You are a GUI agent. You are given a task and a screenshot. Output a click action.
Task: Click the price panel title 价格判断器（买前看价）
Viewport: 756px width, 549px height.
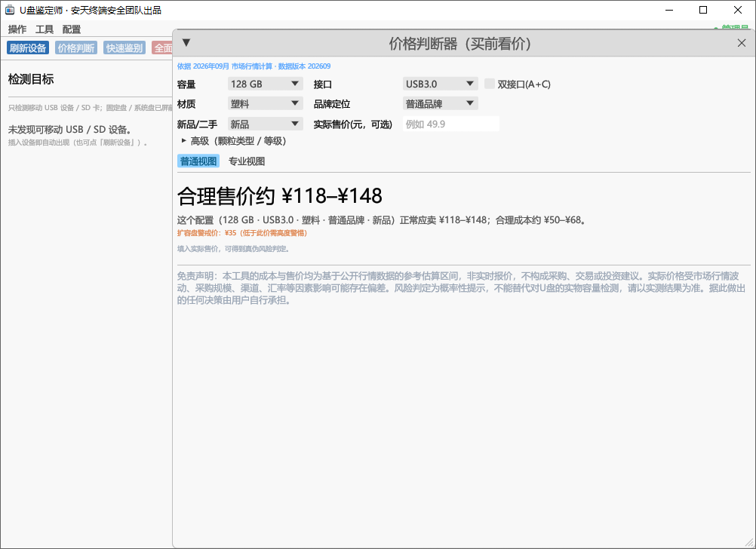460,44
